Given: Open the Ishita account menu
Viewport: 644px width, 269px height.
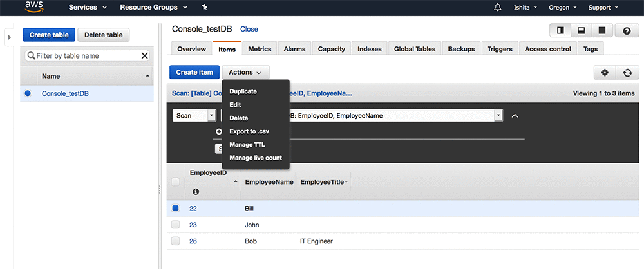Looking at the screenshot, I should point(526,7).
